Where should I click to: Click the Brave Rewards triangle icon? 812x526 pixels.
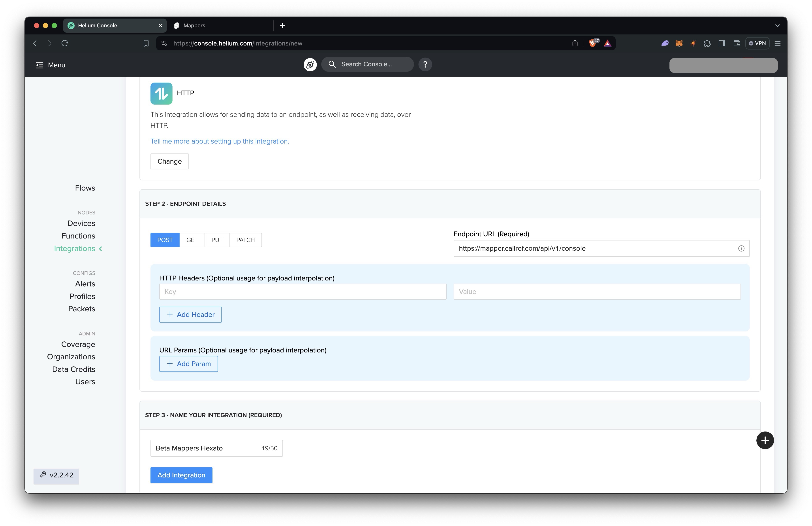click(x=608, y=43)
